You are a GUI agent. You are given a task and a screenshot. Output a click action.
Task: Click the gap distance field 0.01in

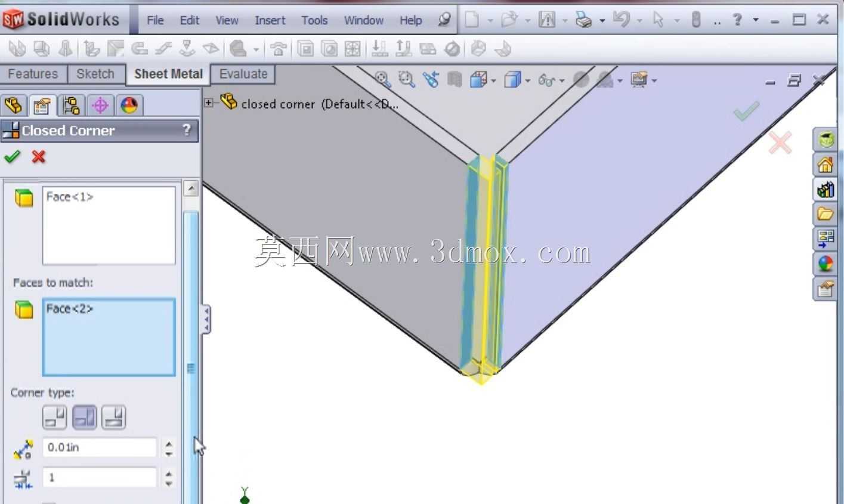pyautogui.click(x=100, y=447)
